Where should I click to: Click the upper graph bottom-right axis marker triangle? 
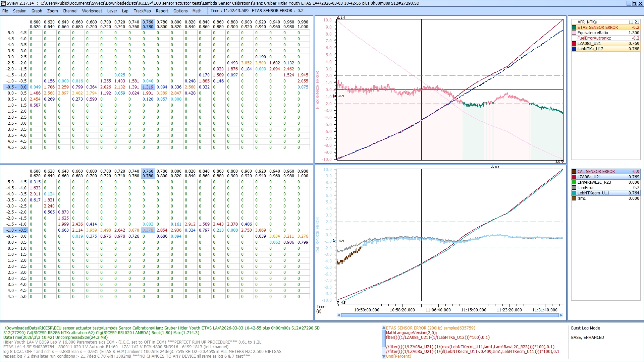(x=562, y=162)
